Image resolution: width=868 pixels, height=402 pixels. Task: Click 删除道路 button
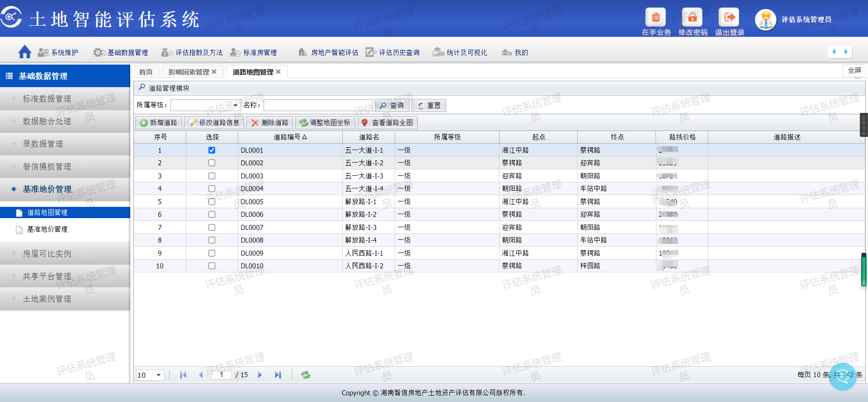click(270, 123)
